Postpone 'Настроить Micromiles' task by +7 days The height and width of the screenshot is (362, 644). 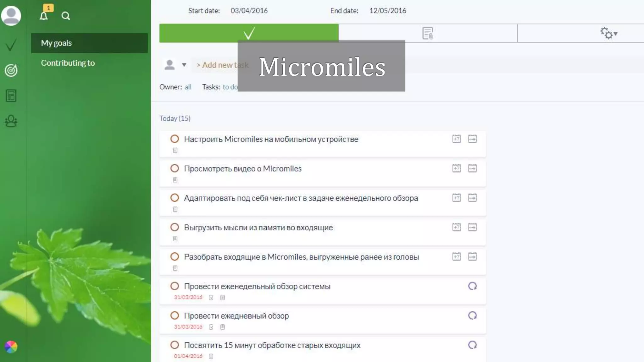click(456, 139)
